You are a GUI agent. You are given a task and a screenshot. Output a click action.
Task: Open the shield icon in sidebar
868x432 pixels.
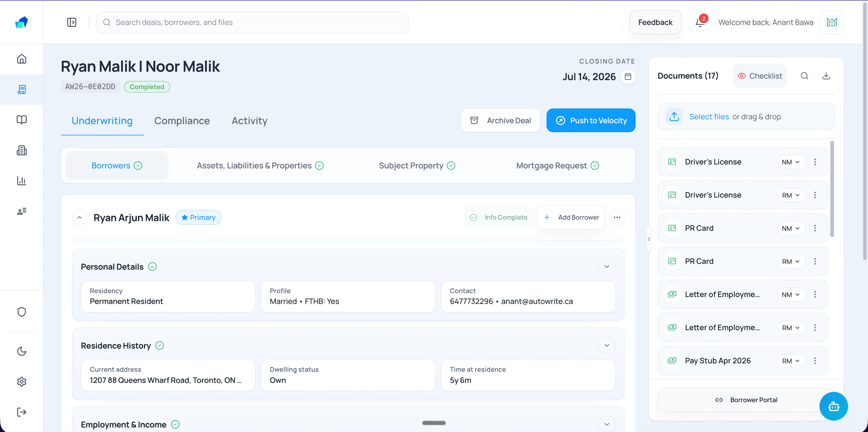pos(22,312)
